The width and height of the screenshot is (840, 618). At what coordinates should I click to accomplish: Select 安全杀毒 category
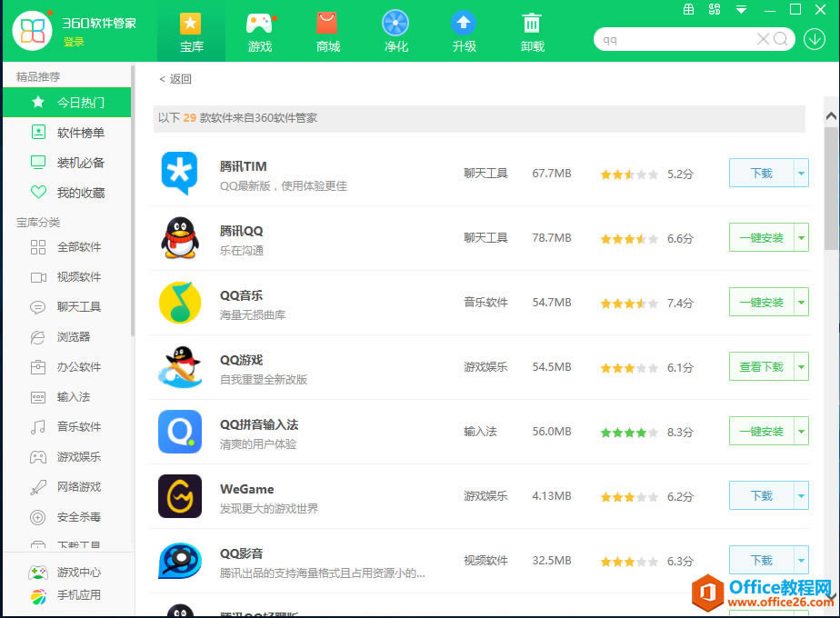coord(67,517)
